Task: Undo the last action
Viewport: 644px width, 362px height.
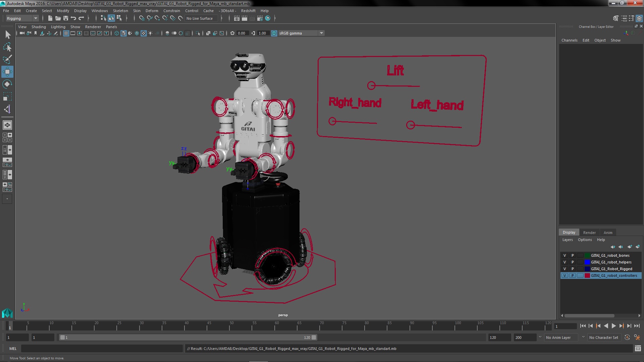Action: point(73,18)
